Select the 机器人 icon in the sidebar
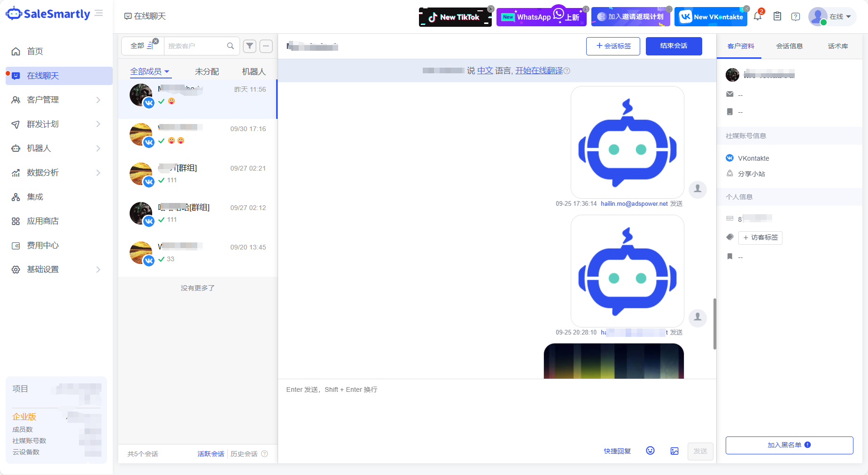868x475 pixels. click(15, 148)
